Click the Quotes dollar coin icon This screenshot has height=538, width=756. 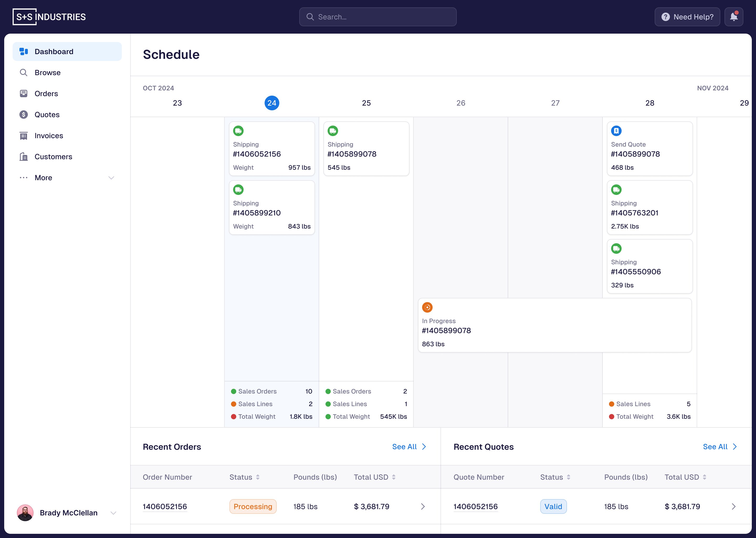pos(24,115)
